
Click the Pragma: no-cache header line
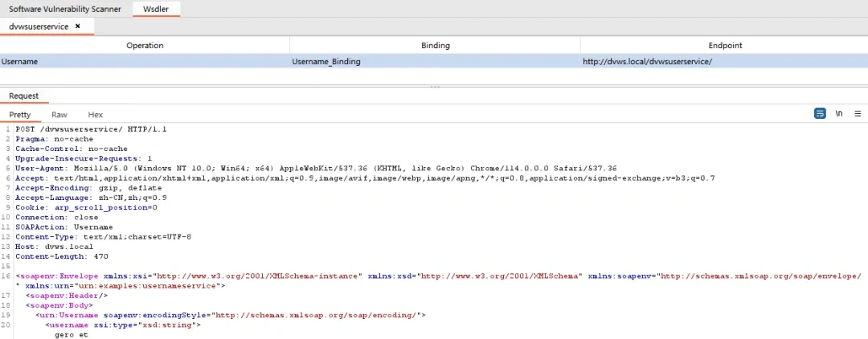[x=55, y=139]
